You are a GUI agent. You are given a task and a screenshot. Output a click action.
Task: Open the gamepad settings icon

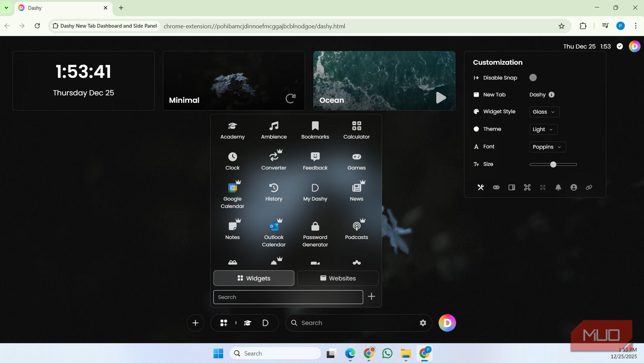point(496,187)
